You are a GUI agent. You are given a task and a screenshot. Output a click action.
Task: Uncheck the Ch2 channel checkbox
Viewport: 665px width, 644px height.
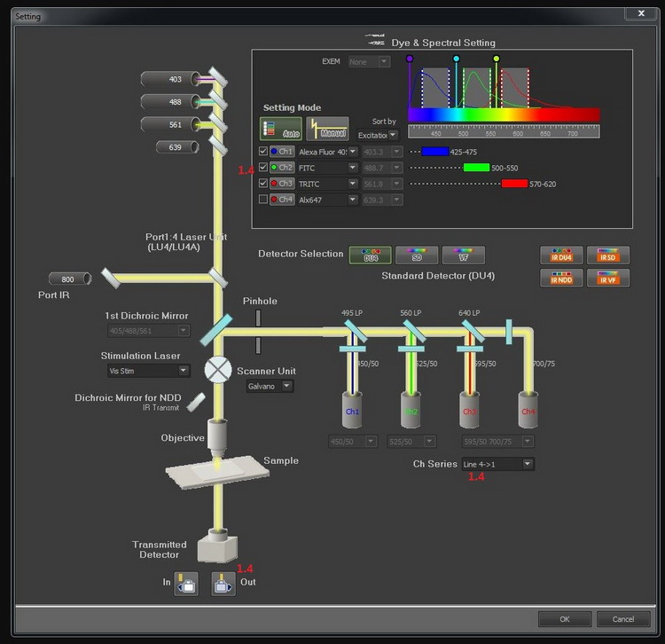(x=263, y=167)
